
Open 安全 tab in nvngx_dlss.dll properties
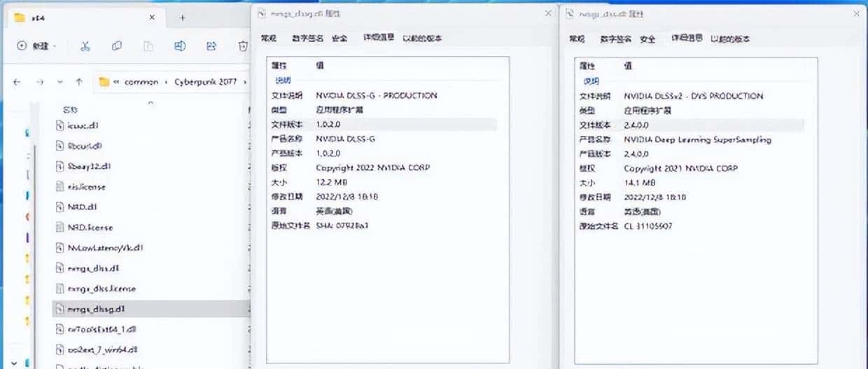[x=648, y=39]
